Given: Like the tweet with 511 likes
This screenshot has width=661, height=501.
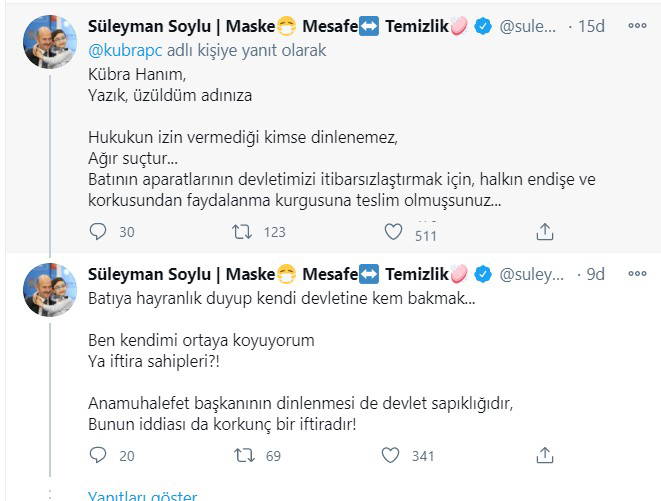Looking at the screenshot, I should point(395,231).
